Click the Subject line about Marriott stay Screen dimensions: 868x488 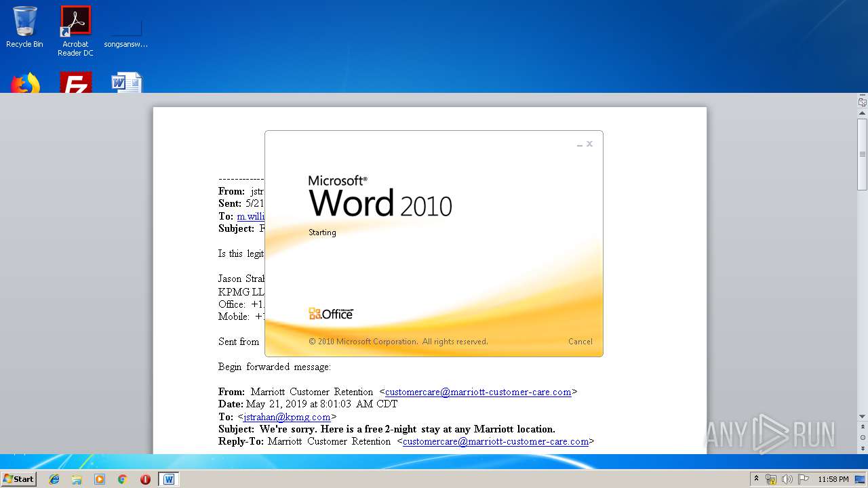pos(387,429)
